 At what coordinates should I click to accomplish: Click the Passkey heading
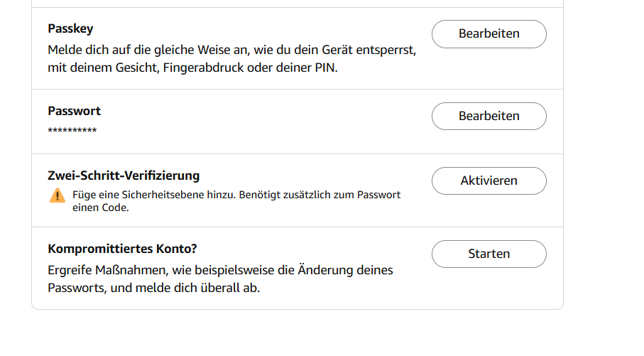pos(70,29)
